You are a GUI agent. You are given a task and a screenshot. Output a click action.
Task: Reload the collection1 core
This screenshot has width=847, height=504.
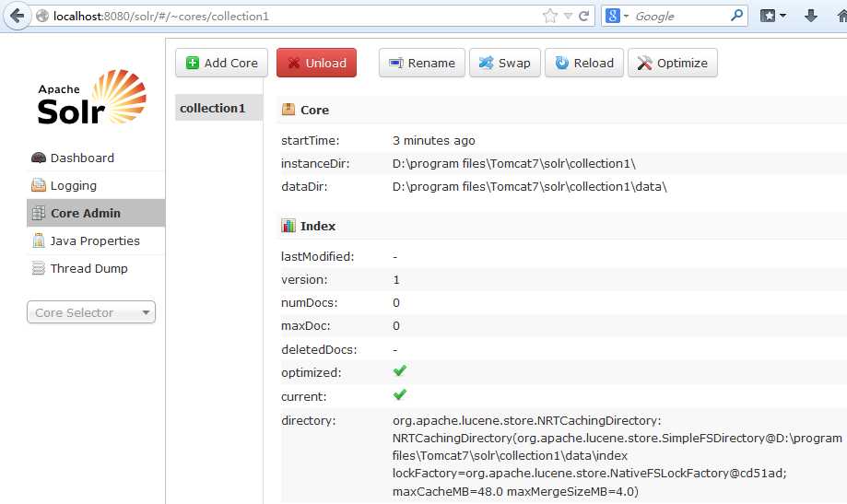[584, 63]
